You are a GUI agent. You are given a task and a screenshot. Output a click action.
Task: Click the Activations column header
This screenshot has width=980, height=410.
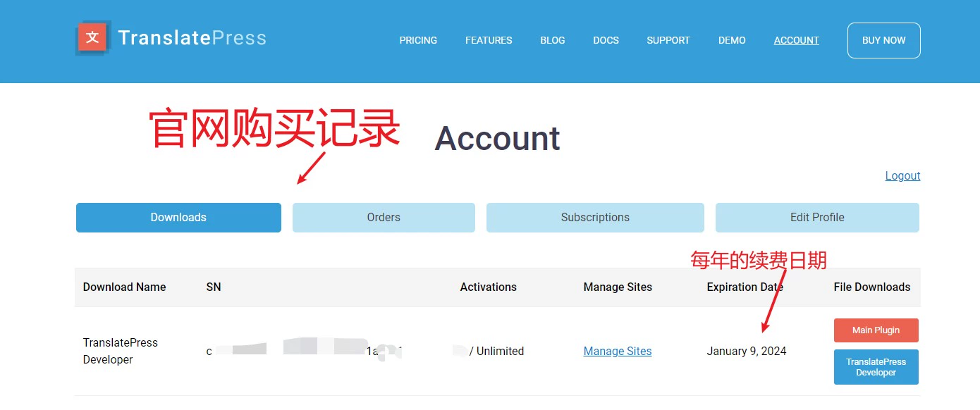[489, 287]
